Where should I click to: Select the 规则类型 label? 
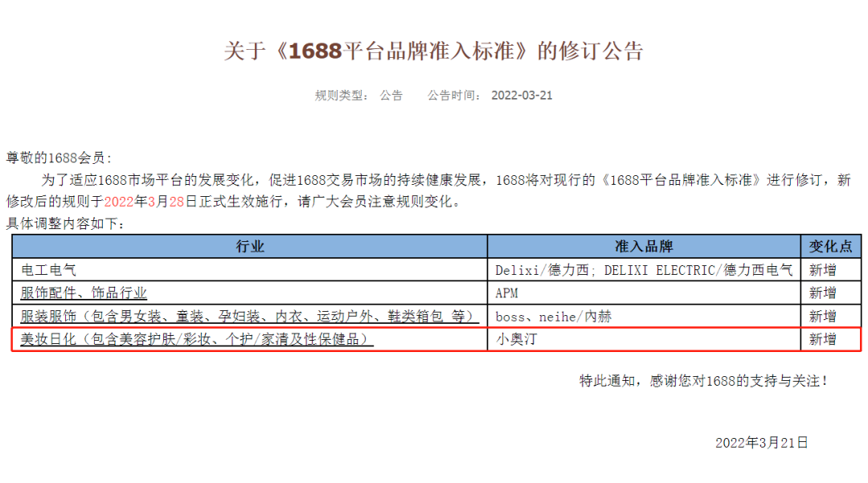point(341,95)
